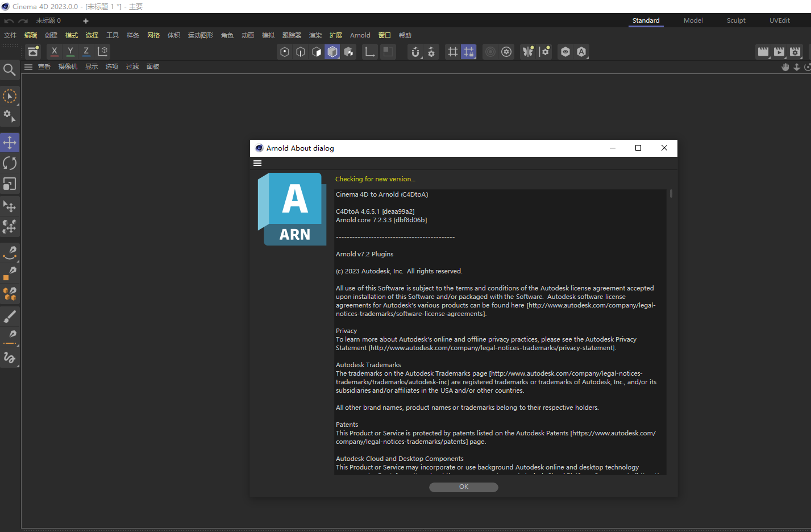Open the 窗口 menu
This screenshot has height=532, width=811.
(x=385, y=35)
